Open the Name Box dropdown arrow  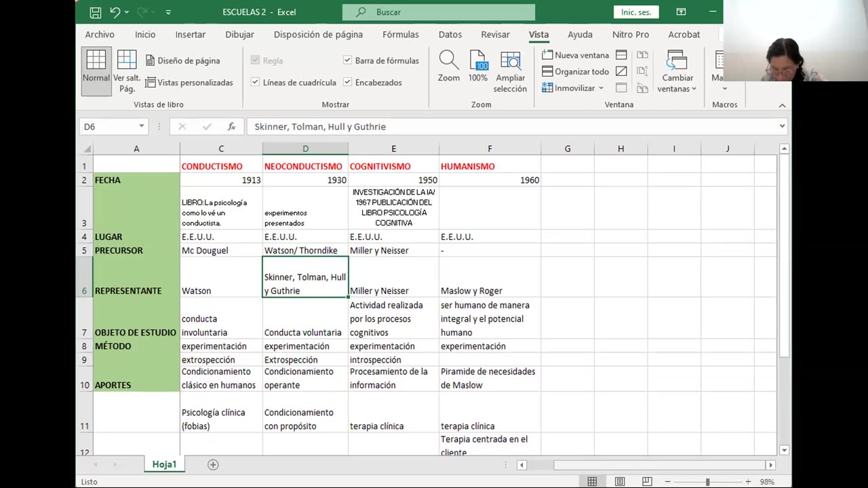(x=141, y=126)
